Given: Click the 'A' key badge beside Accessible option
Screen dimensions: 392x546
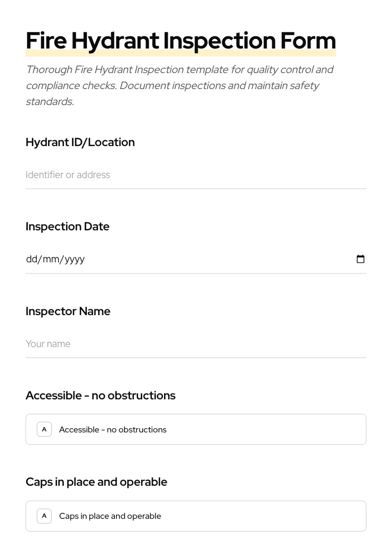Looking at the screenshot, I should [x=44, y=429].
